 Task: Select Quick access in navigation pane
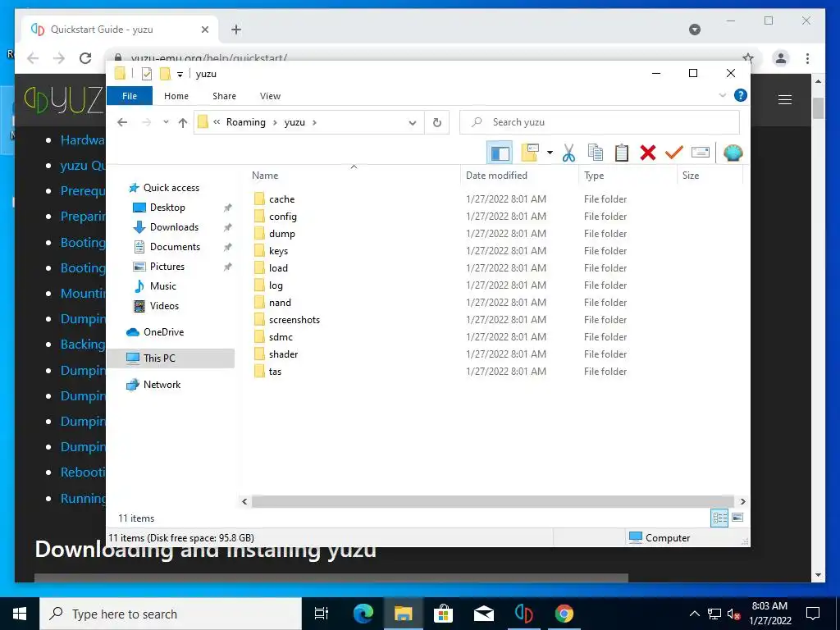(171, 188)
